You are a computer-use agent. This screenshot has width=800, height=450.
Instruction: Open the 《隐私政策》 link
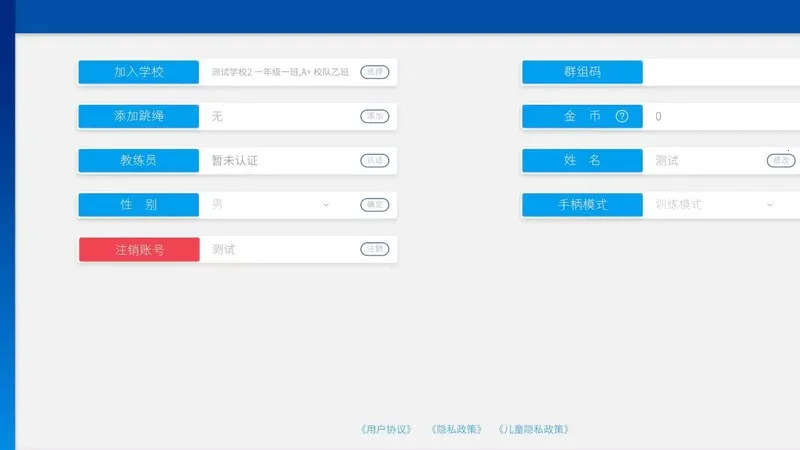pyautogui.click(x=456, y=429)
